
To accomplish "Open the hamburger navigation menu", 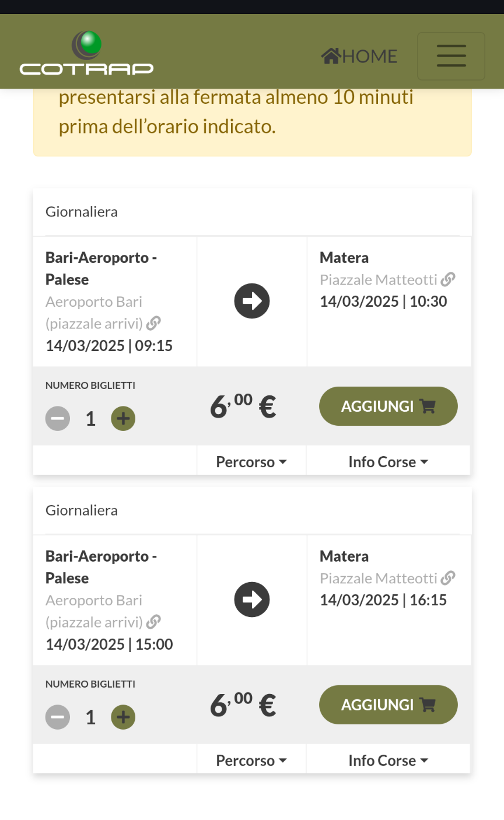I will (x=451, y=56).
